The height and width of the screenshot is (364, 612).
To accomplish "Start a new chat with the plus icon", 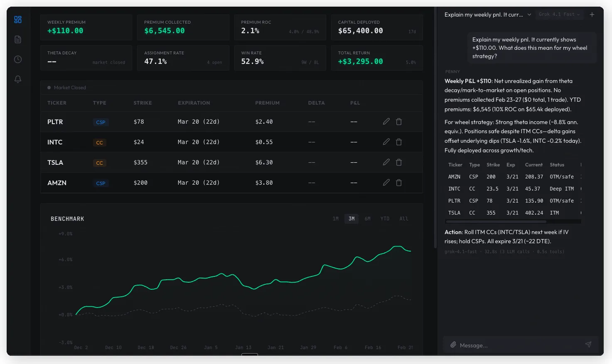I will (x=592, y=14).
